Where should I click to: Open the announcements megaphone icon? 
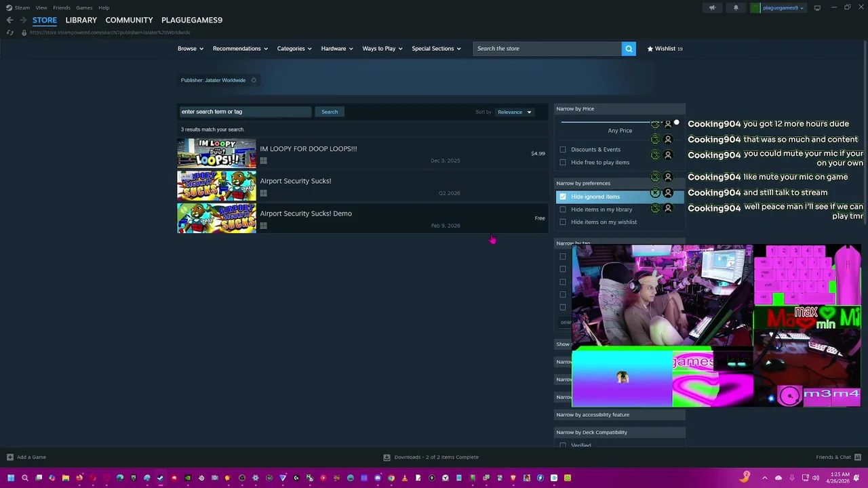[712, 8]
